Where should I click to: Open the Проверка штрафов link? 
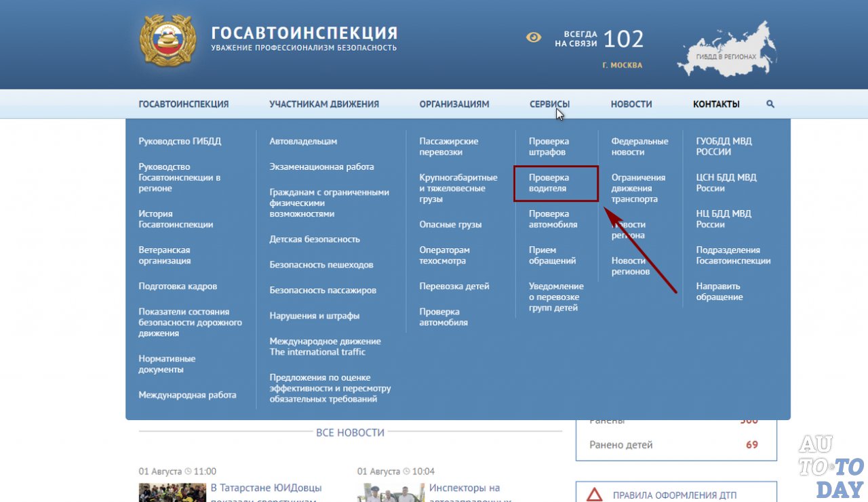[x=549, y=146]
